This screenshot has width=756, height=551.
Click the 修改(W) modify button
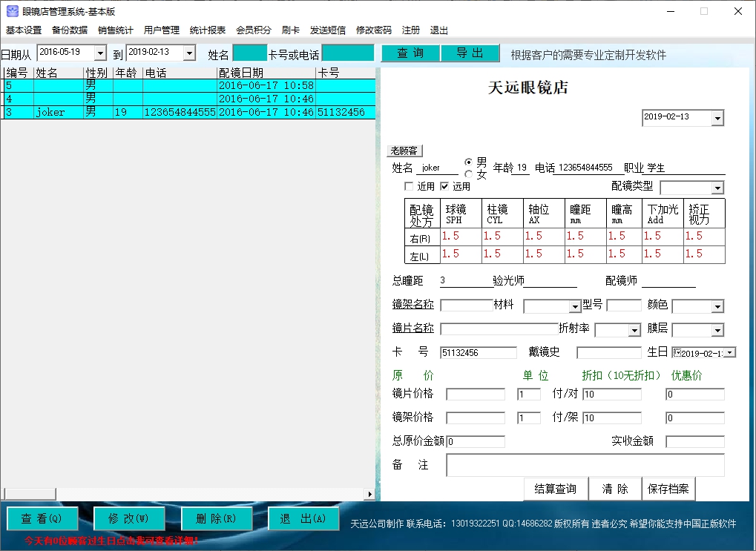tap(129, 519)
